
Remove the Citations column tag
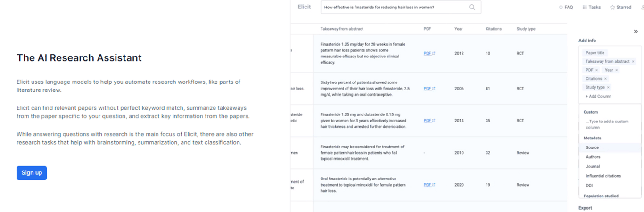(605, 79)
